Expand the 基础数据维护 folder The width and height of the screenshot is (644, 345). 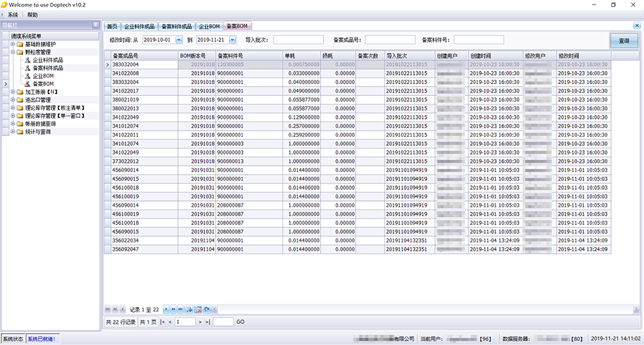[12, 44]
